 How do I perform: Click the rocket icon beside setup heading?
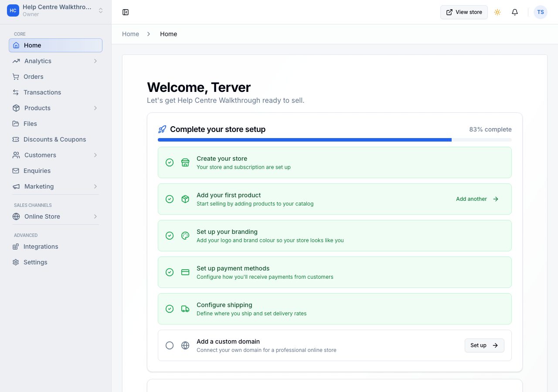coord(162,129)
